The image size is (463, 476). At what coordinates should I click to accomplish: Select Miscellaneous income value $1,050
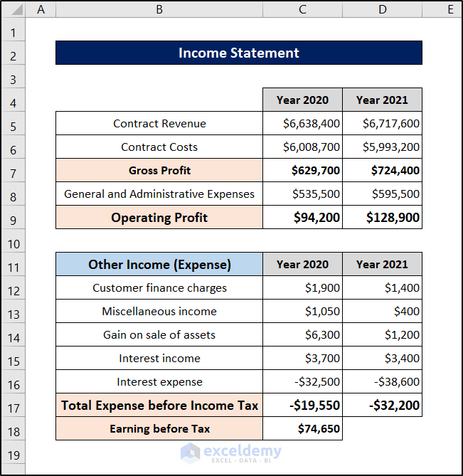(x=302, y=312)
